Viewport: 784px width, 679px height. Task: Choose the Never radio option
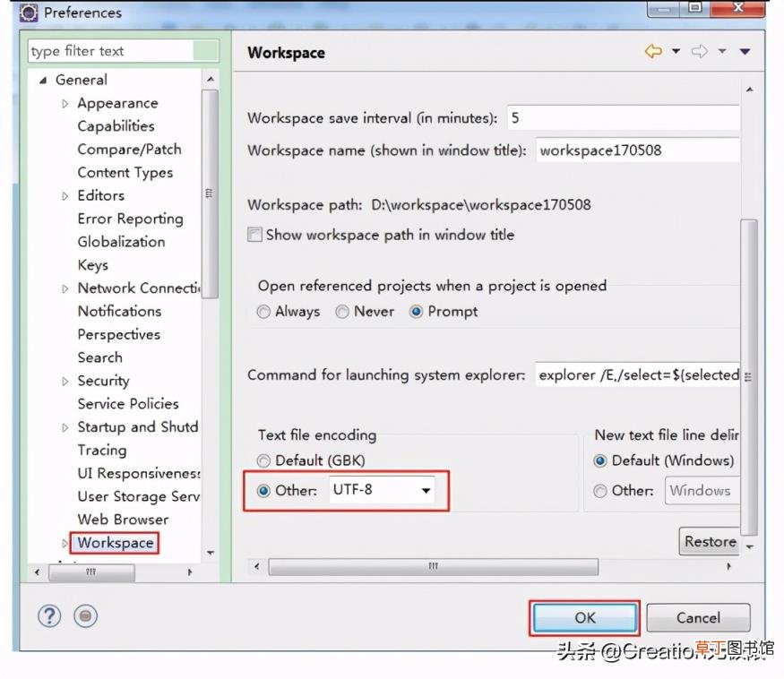[342, 312]
